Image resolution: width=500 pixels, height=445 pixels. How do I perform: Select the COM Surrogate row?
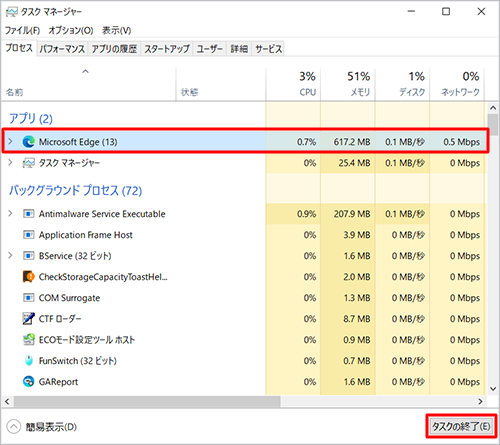pyautogui.click(x=244, y=298)
